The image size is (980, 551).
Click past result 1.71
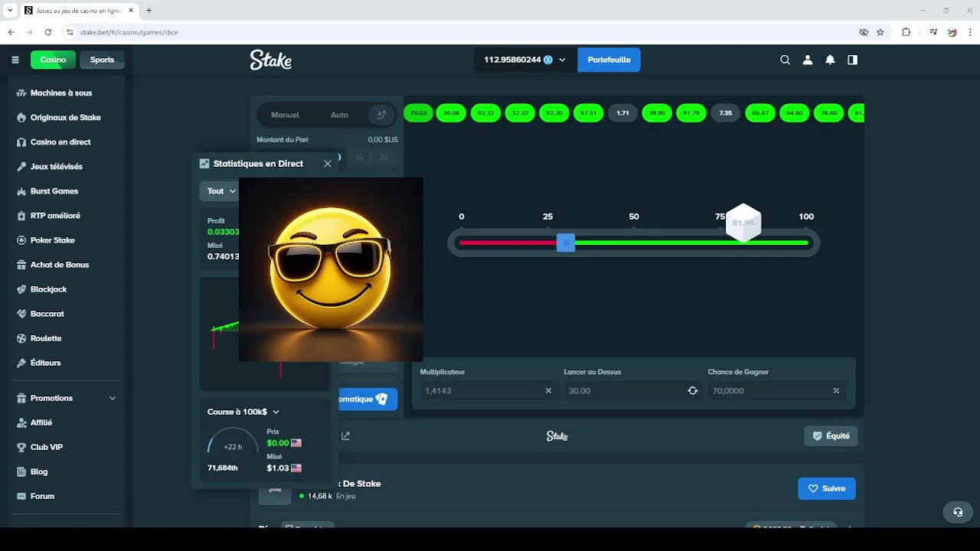click(622, 112)
